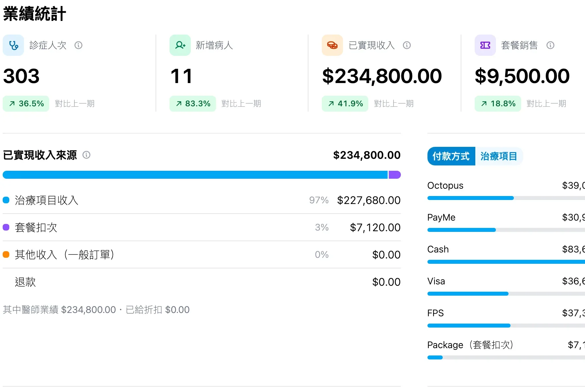
Task: Click the ticket icon for 套餐銷售
Action: 485,45
